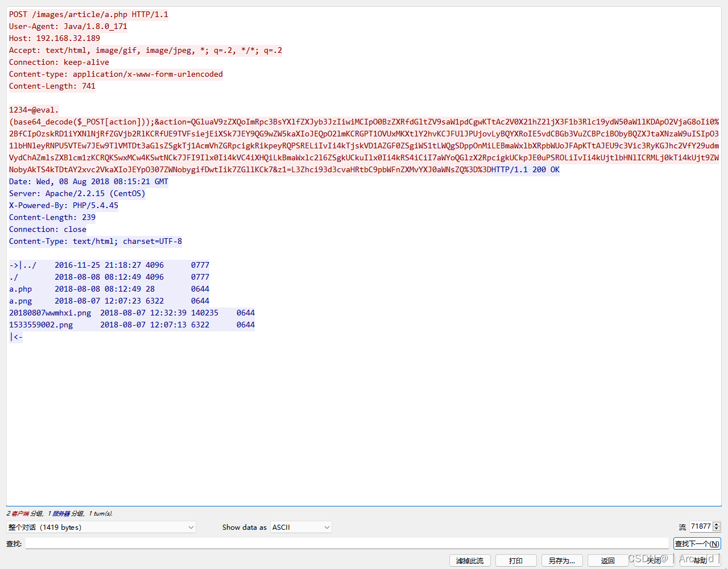Click the Connection: close line
Image resolution: width=728 pixels, height=569 pixels.
click(48, 230)
